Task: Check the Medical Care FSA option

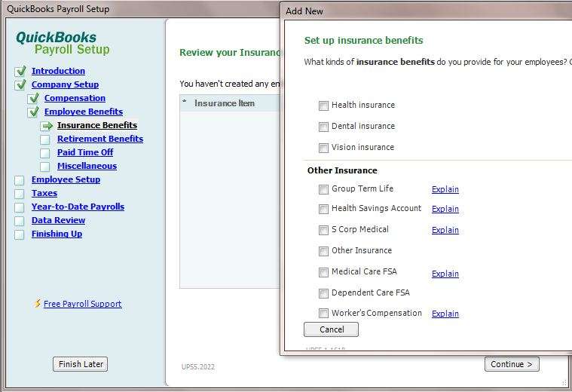Action: coord(323,272)
